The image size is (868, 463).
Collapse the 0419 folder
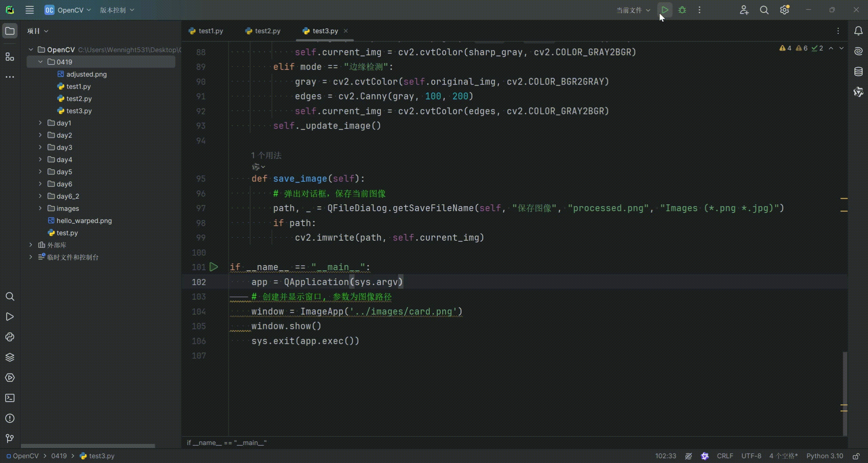(x=40, y=62)
